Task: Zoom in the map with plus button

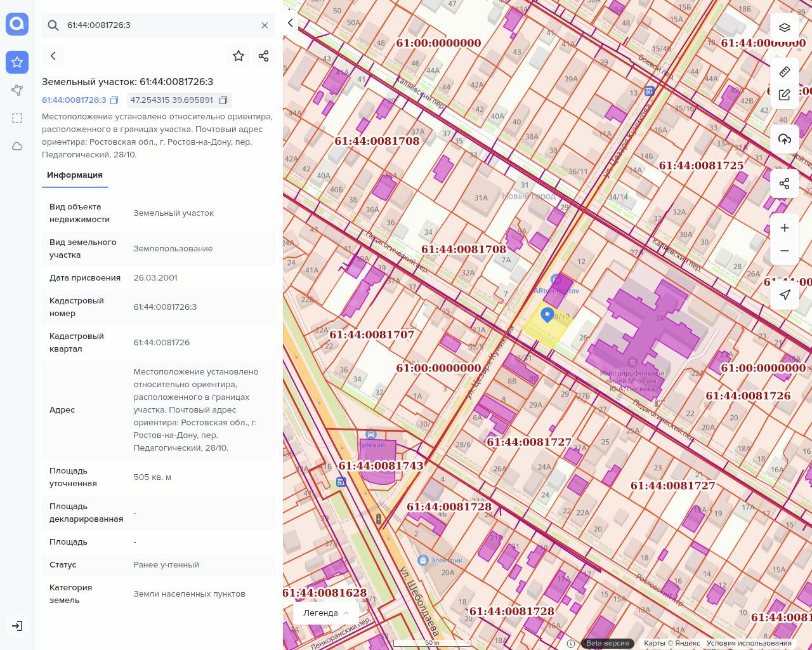Action: pyautogui.click(x=785, y=228)
